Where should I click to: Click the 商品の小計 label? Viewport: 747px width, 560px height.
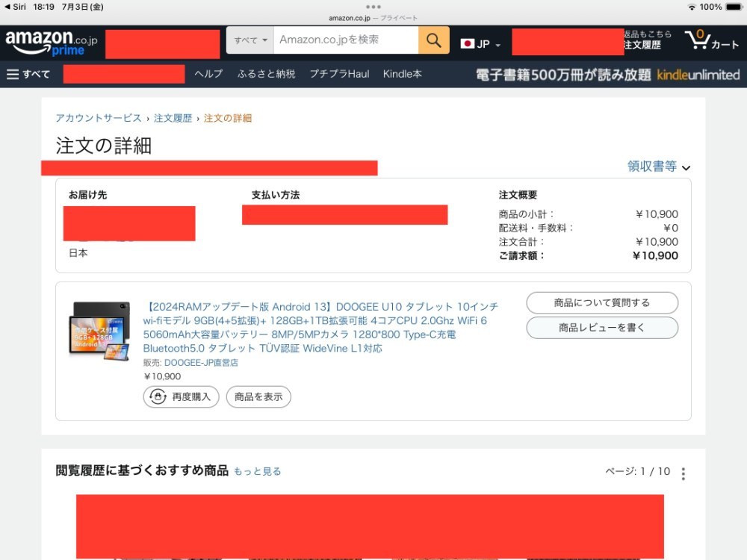coord(527,214)
